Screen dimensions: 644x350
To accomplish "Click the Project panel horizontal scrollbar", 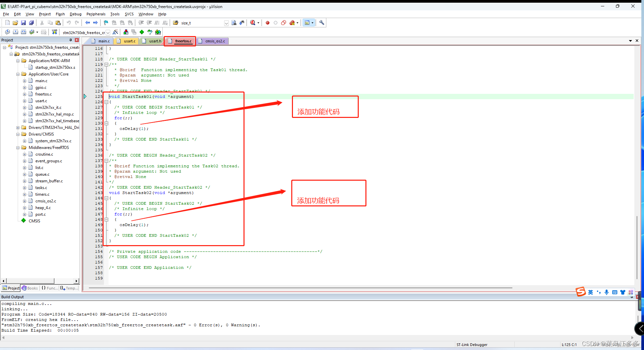I will [30, 281].
